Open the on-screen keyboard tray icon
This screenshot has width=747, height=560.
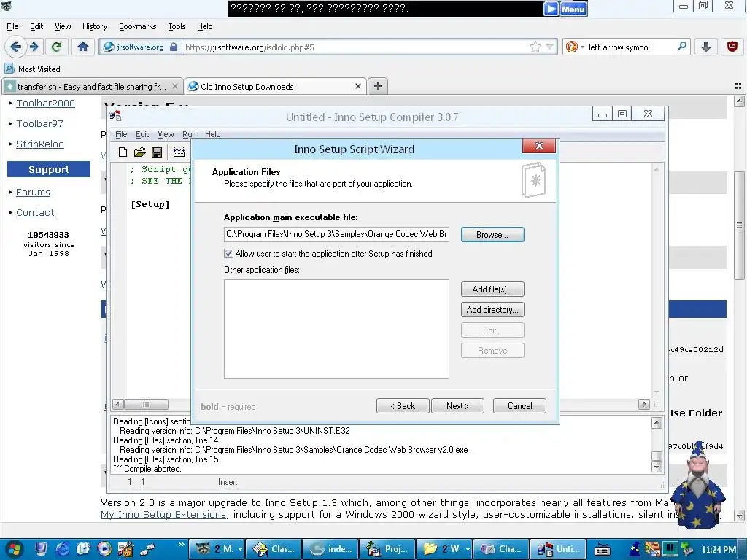[x=602, y=550]
